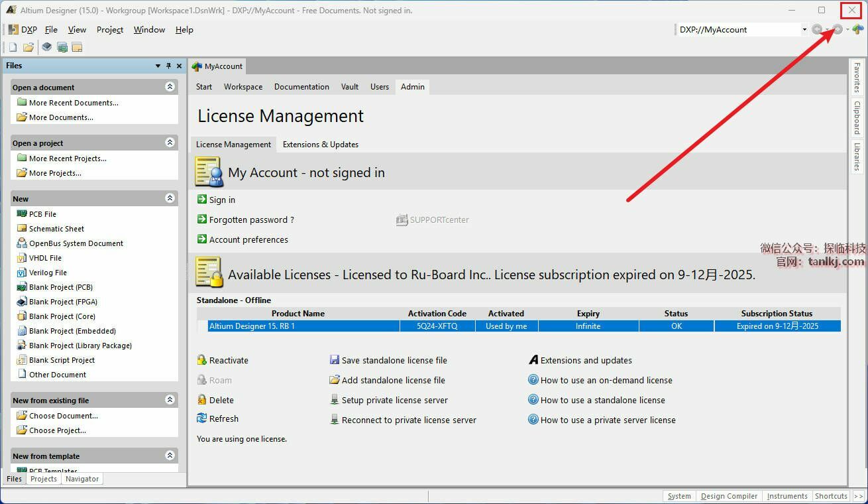Create a Blank Project (Embedded)
The height and width of the screenshot is (504, 868).
tap(72, 331)
